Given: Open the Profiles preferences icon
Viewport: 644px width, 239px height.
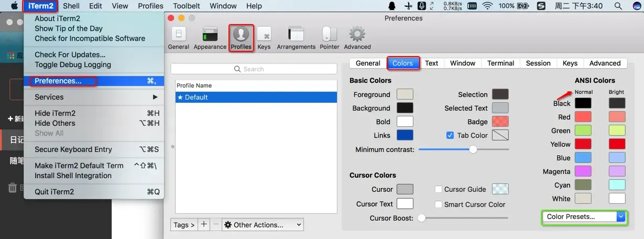Looking at the screenshot, I should (241, 38).
